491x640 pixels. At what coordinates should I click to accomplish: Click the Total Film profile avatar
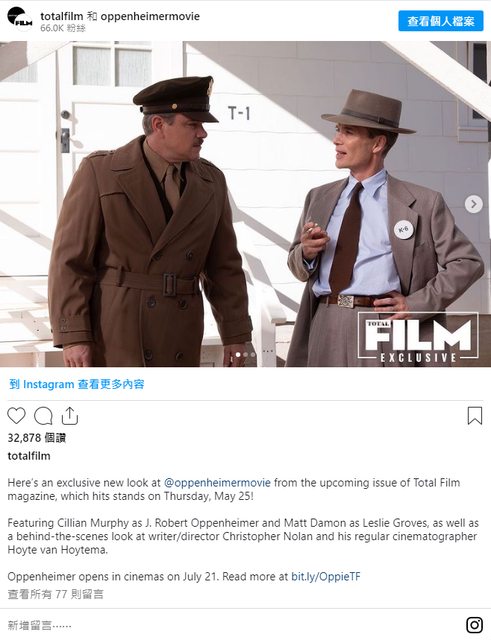click(x=20, y=19)
